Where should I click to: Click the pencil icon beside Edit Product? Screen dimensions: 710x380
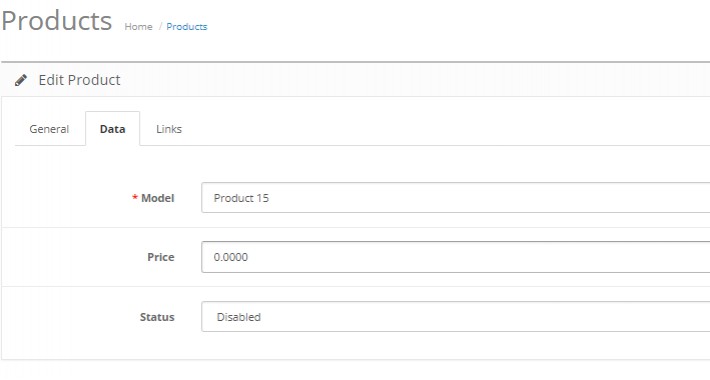[x=21, y=80]
